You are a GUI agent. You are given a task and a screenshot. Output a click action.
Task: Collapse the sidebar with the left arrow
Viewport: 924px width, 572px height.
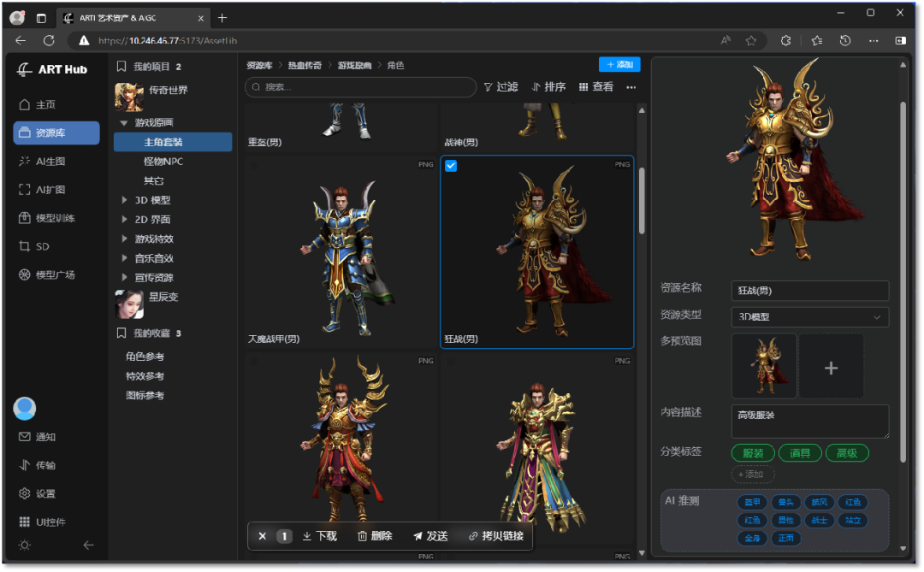88,545
